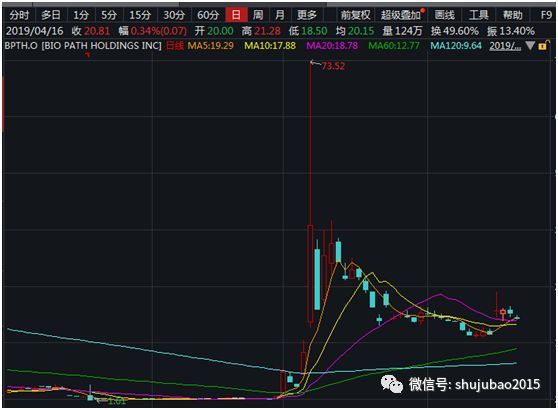Click the open price 开 20.00
This screenshot has height=410, width=558.
click(x=214, y=31)
